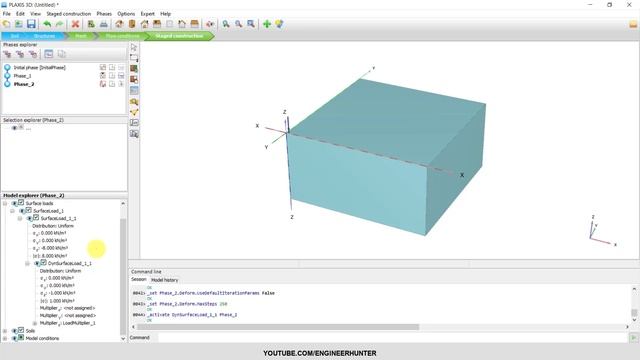Switch to the Session tab
640x360 pixels.
pyautogui.click(x=139, y=280)
